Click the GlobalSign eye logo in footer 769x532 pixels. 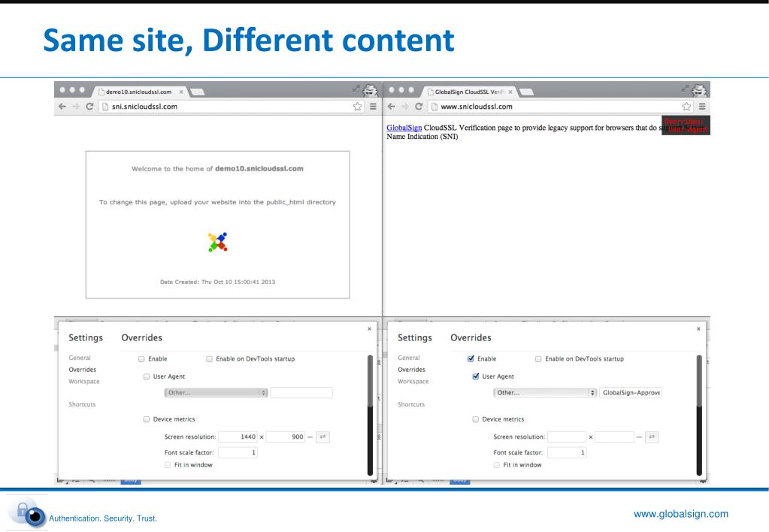(x=28, y=513)
